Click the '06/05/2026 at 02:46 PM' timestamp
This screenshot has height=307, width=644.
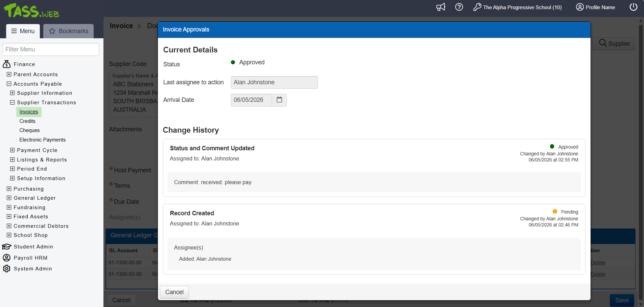[x=553, y=225]
